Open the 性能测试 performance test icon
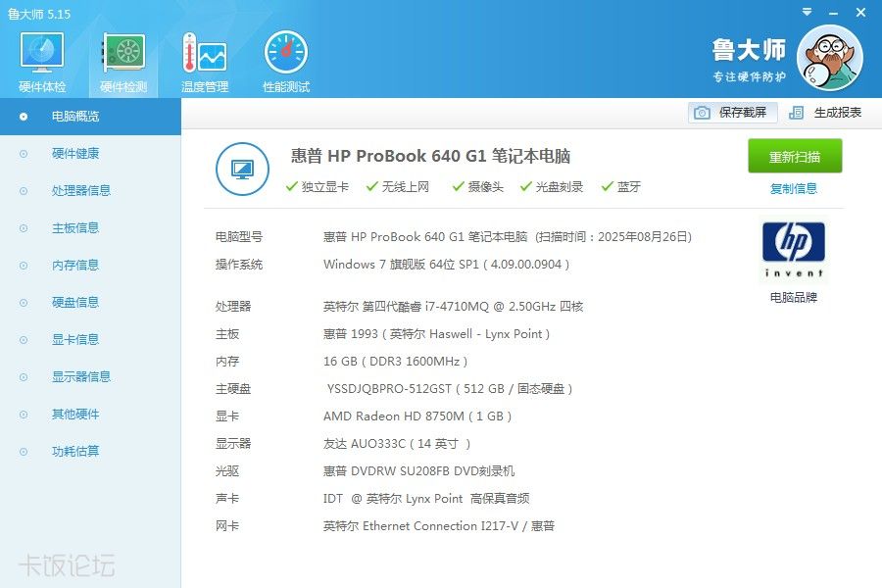Screen dimensions: 882x588 click(286, 55)
